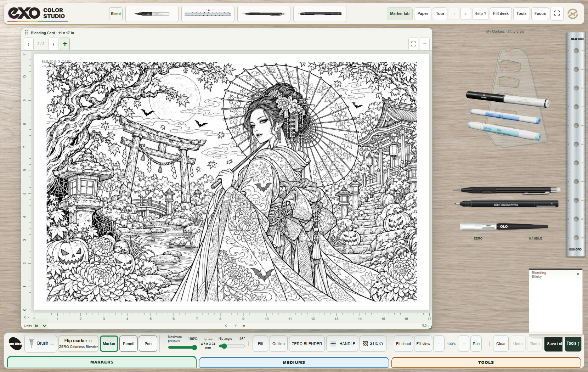Click the Clear button
Image resolution: width=588 pixels, height=372 pixels.
501,344
